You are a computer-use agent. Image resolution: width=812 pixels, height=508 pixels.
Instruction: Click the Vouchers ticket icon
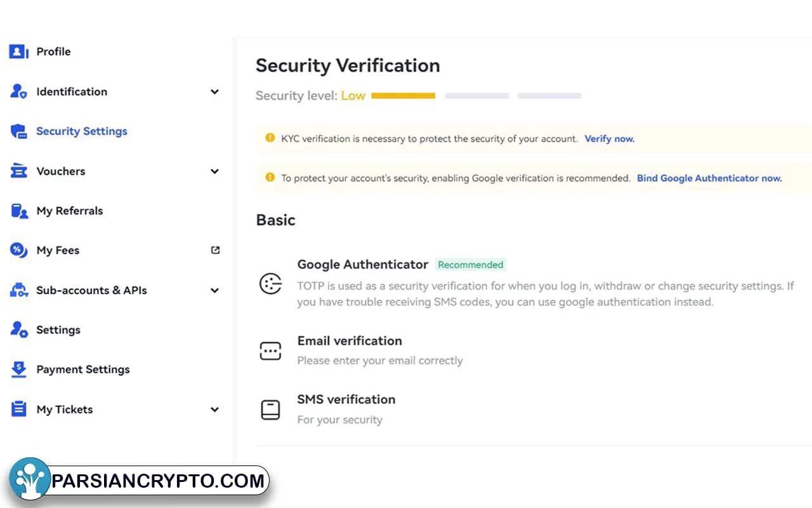pos(19,171)
